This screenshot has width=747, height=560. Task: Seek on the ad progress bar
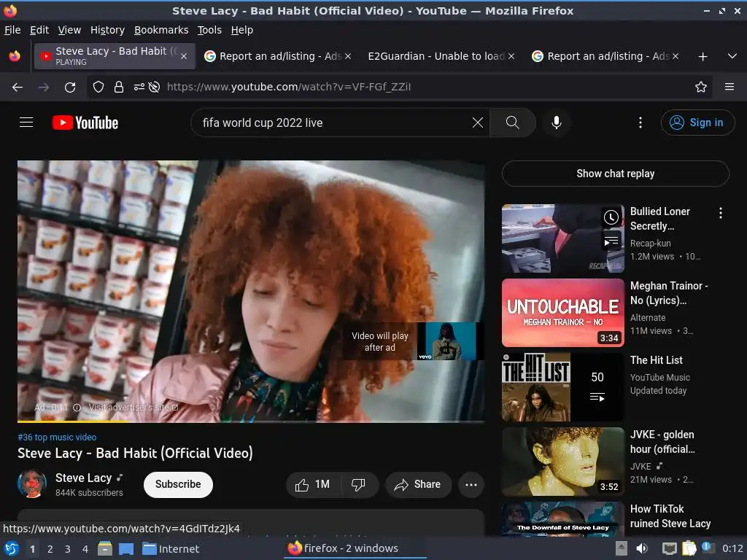click(x=251, y=421)
